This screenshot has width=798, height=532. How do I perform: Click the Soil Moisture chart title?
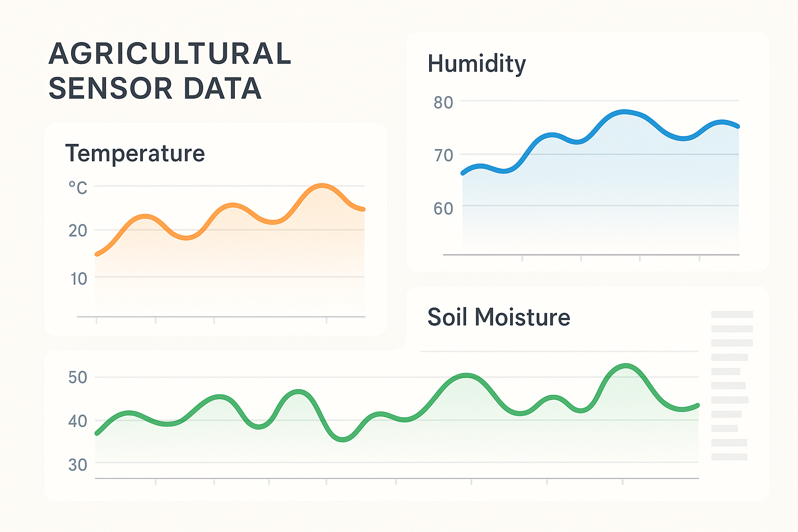[499, 317]
